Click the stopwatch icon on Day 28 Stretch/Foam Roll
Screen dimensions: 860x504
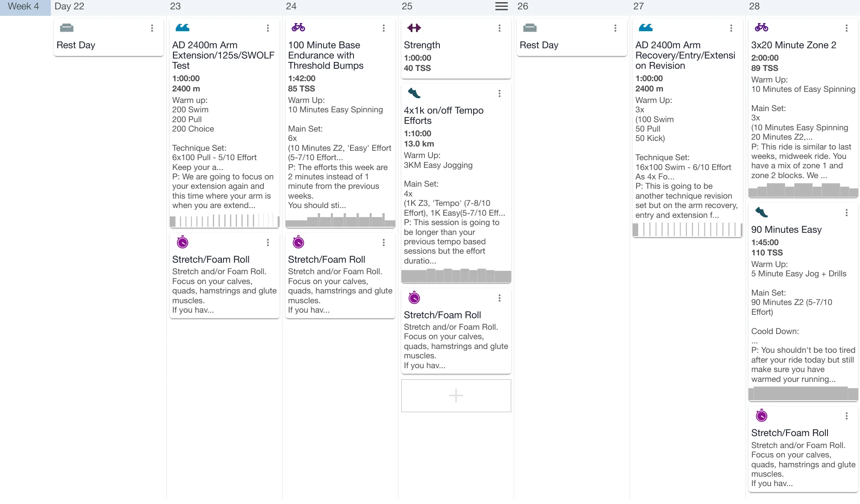[761, 416]
